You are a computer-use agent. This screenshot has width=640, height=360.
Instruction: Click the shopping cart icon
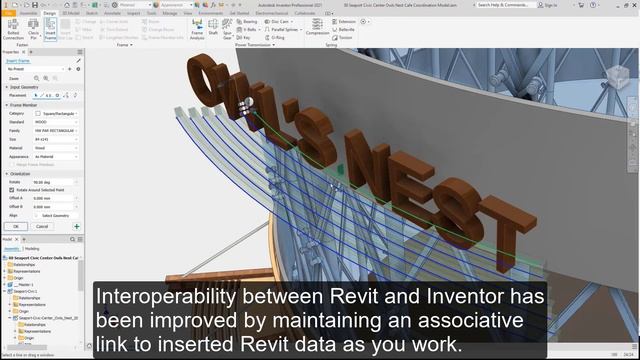coord(581,5)
